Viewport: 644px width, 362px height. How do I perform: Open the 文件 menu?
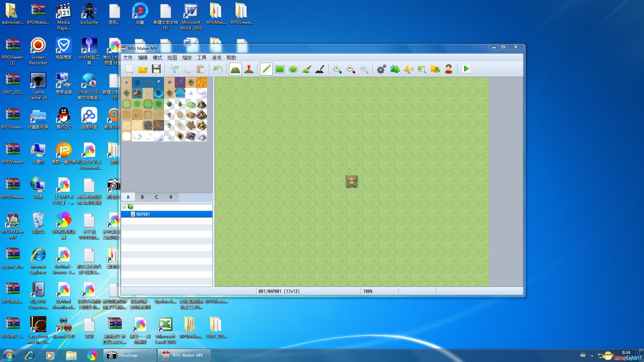click(128, 58)
